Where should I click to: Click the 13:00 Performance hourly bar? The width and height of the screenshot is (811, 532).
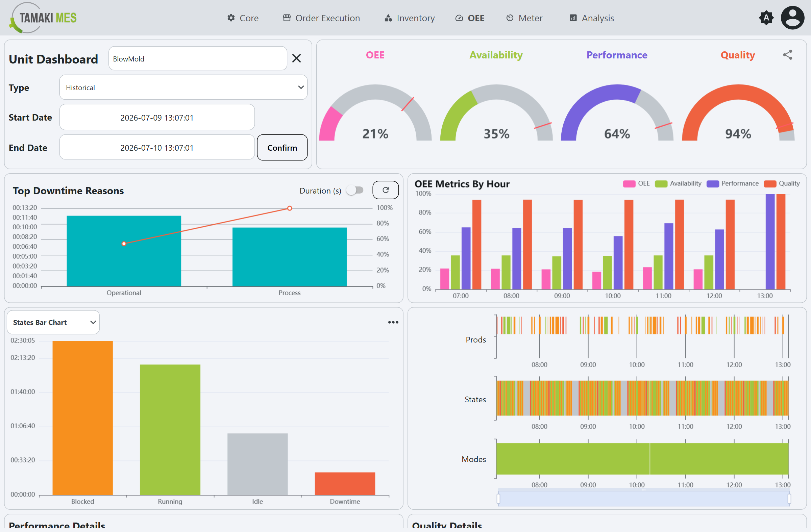point(770,242)
